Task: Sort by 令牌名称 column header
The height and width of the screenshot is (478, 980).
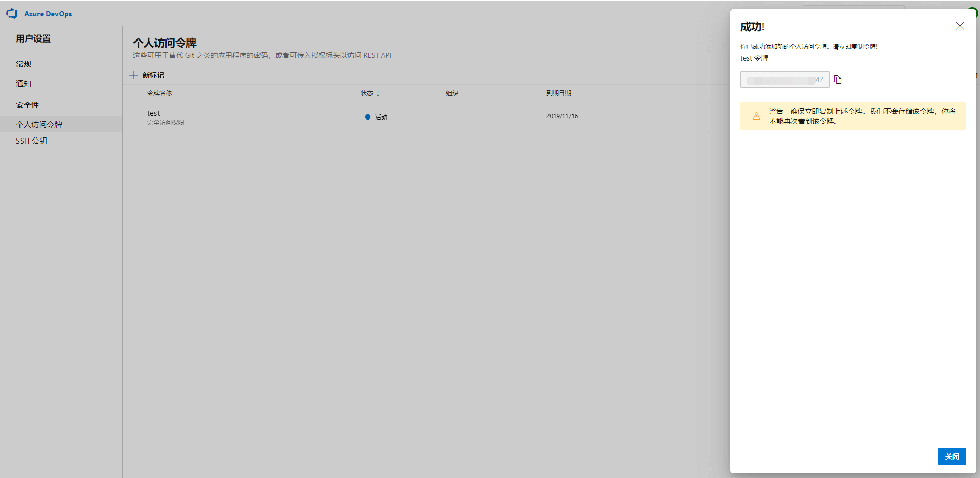Action: pos(160,93)
